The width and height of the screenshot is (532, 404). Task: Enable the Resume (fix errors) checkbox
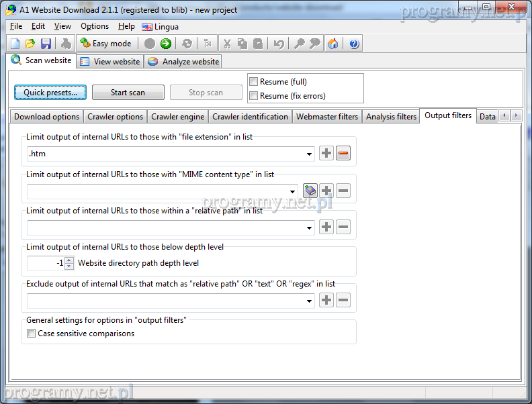[x=254, y=96]
